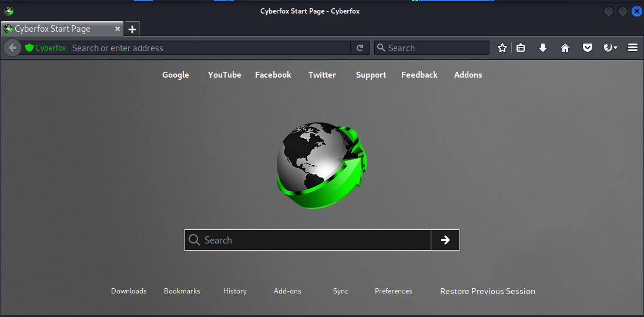
Task: Bookmark this page with the star icon
Action: [502, 48]
